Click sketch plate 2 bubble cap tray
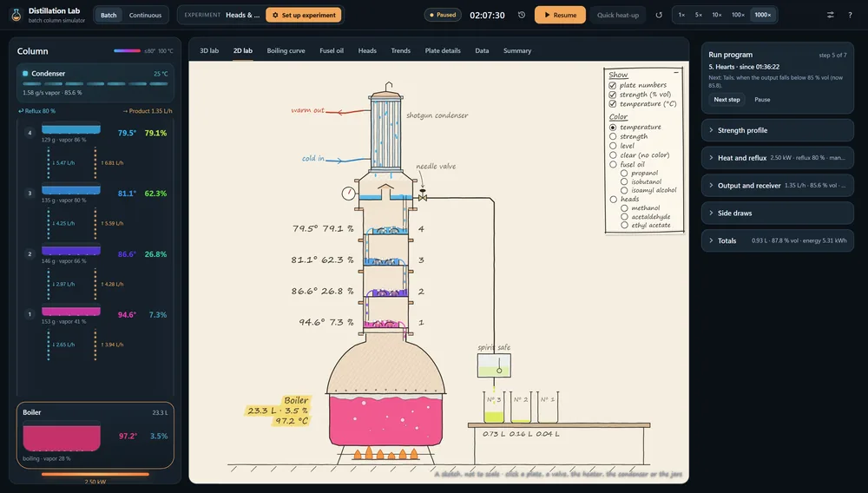Image resolution: width=868 pixels, height=493 pixels. tap(385, 291)
